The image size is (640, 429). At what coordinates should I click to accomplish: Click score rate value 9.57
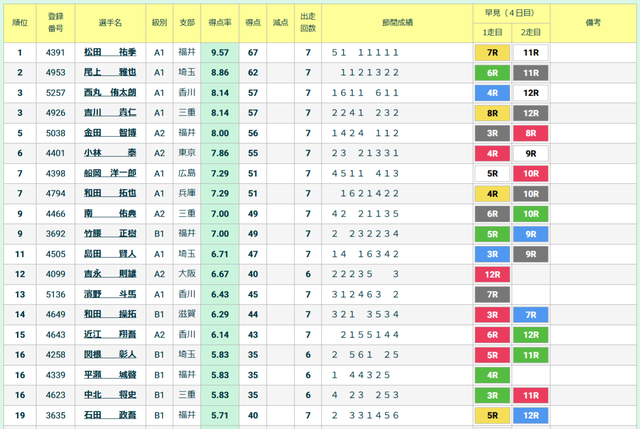coord(220,53)
